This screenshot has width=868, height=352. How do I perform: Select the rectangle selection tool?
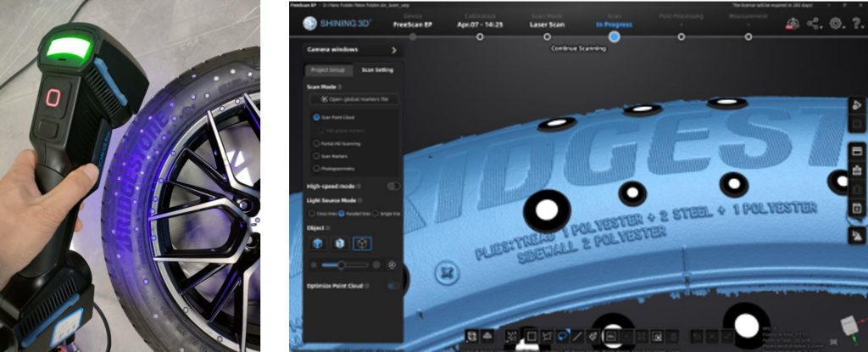tap(531, 337)
